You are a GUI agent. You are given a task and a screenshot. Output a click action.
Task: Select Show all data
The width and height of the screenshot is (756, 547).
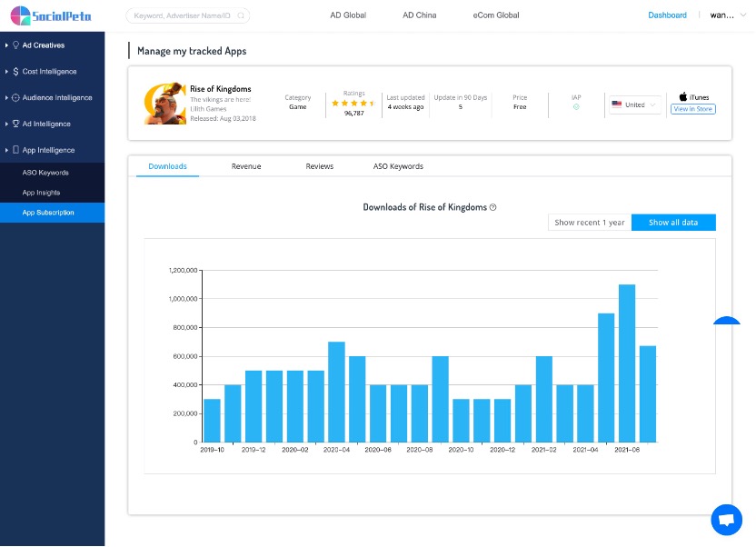point(673,223)
